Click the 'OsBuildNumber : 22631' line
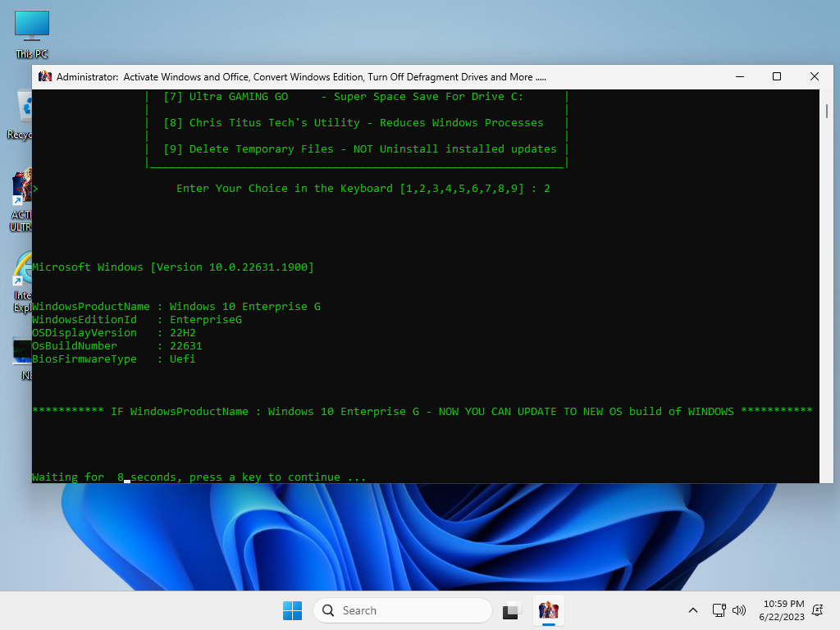 pyautogui.click(x=117, y=346)
